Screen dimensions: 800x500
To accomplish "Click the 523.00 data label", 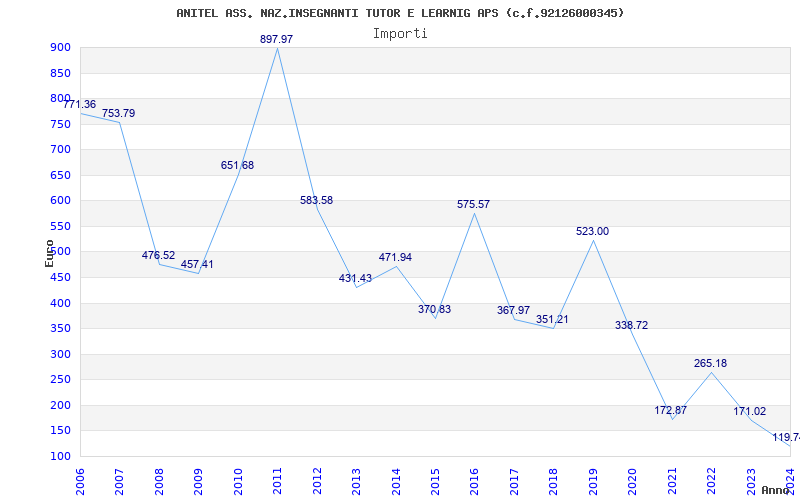I will pos(592,232).
